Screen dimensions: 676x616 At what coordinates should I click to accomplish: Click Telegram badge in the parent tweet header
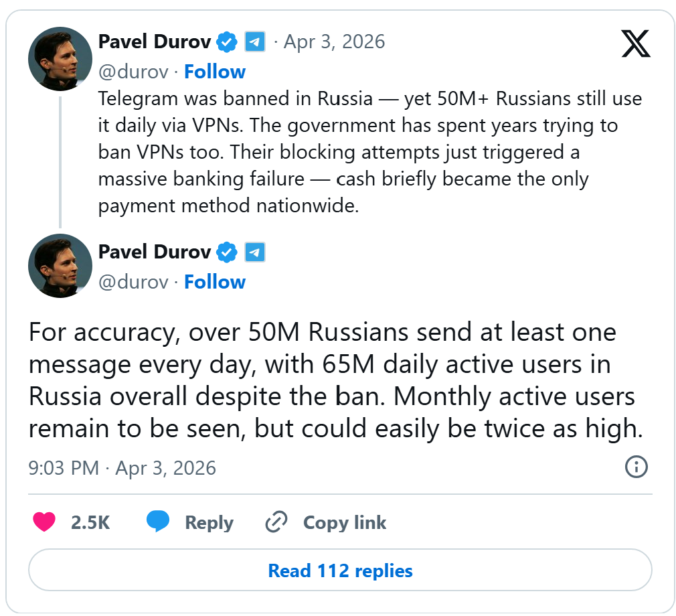click(254, 42)
